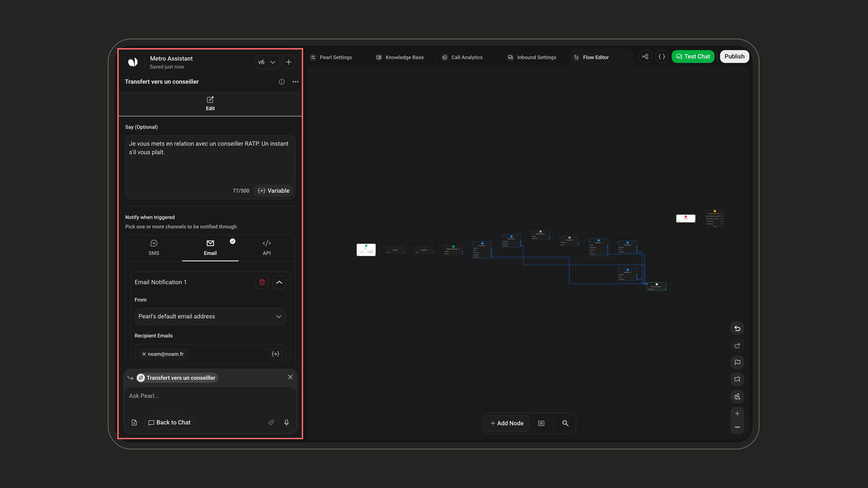The height and width of the screenshot is (488, 868).
Task: Click Add Node button
Action: (507, 423)
